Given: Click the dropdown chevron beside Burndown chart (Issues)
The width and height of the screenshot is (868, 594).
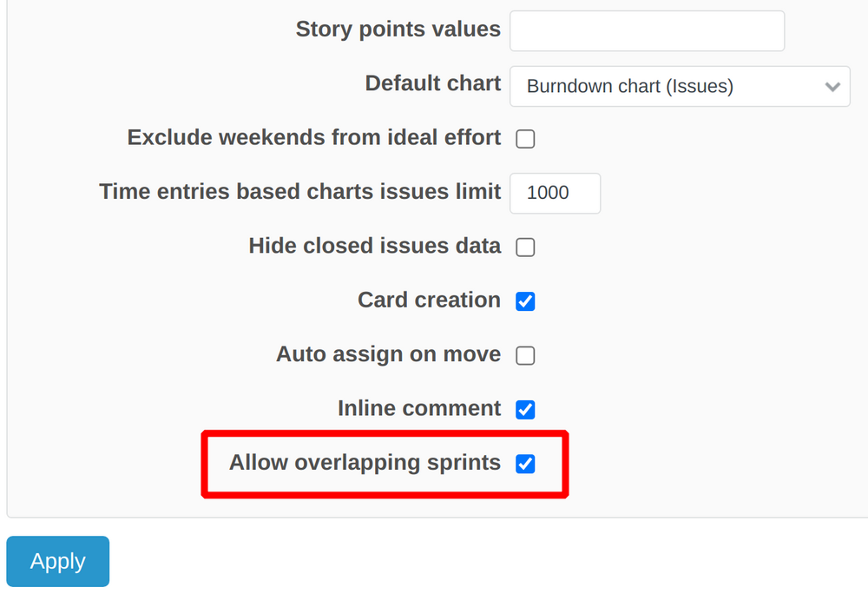Looking at the screenshot, I should [x=832, y=86].
